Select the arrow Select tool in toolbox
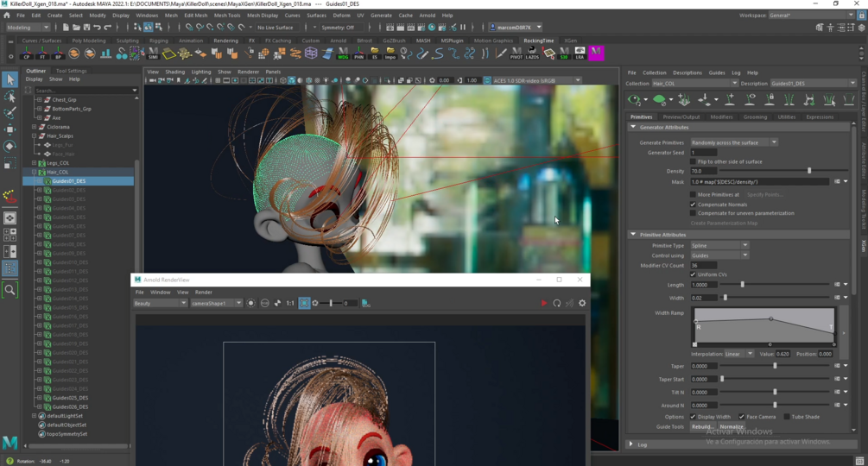The width and height of the screenshot is (868, 466). tap(10, 79)
